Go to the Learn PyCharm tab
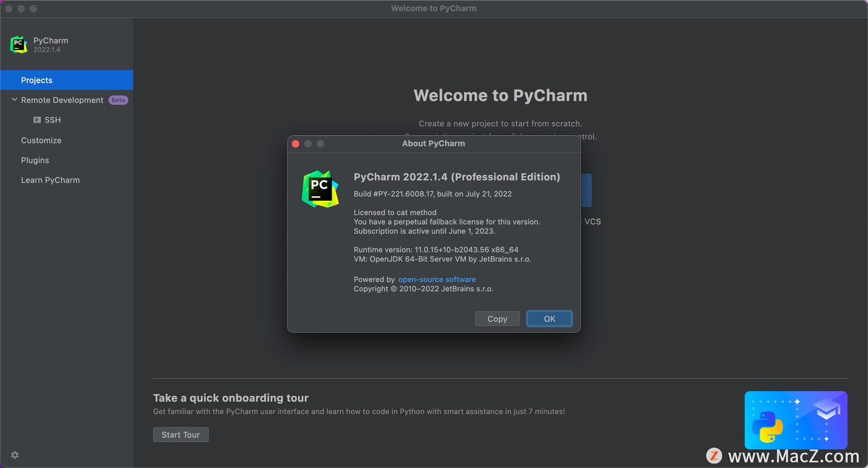The image size is (868, 468). (50, 180)
